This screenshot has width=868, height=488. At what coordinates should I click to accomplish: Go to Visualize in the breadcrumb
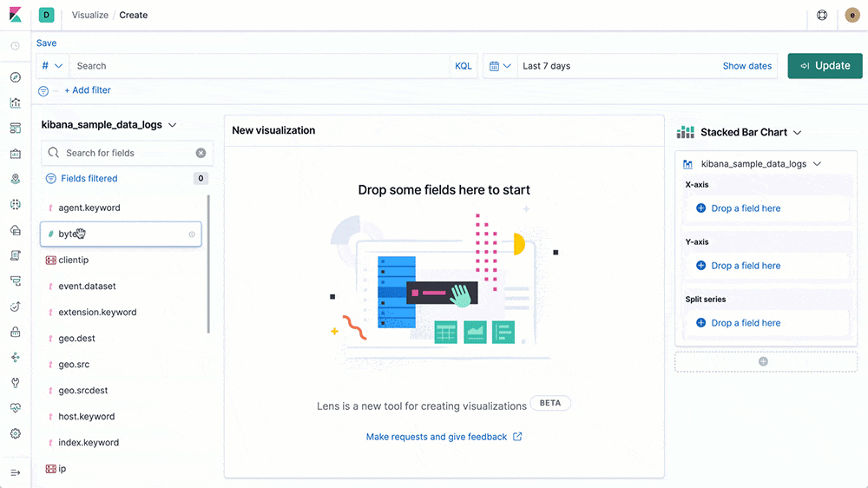click(x=89, y=15)
